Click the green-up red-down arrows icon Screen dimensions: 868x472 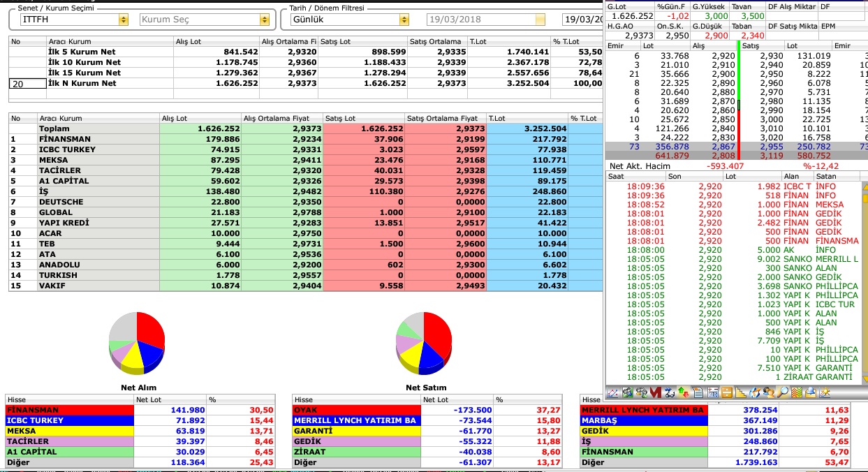(684, 393)
